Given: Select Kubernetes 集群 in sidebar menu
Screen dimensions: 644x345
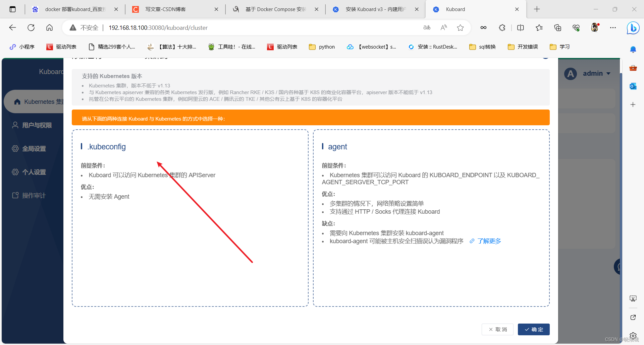Looking at the screenshot, I should (34, 101).
